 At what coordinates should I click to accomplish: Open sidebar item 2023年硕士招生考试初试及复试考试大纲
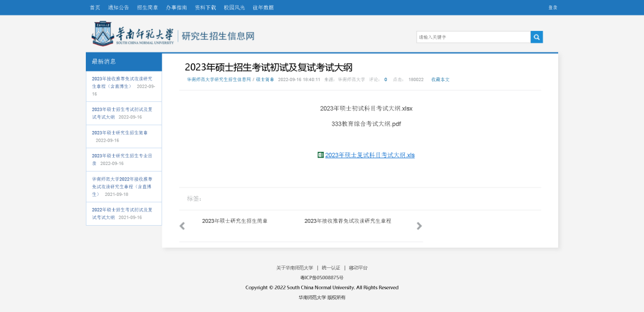pos(122,113)
